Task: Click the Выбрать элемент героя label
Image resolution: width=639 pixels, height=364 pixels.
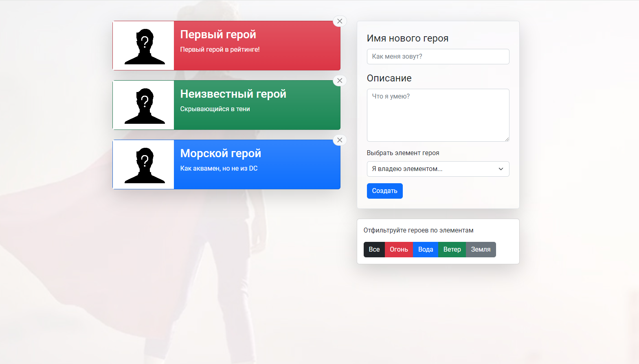Action: pyautogui.click(x=403, y=153)
